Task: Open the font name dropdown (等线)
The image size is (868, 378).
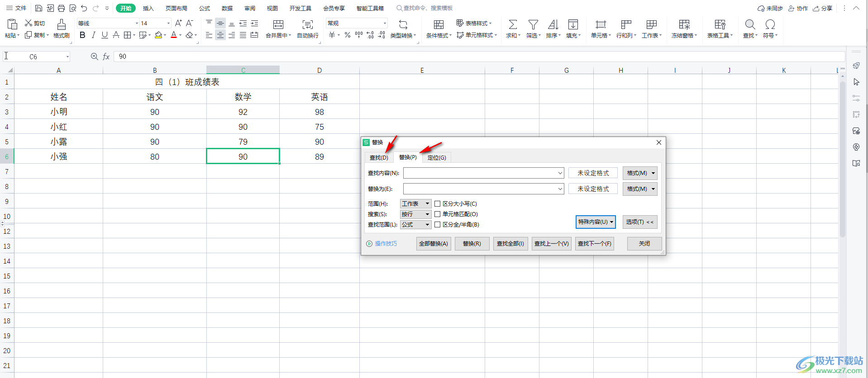Action: coord(137,23)
